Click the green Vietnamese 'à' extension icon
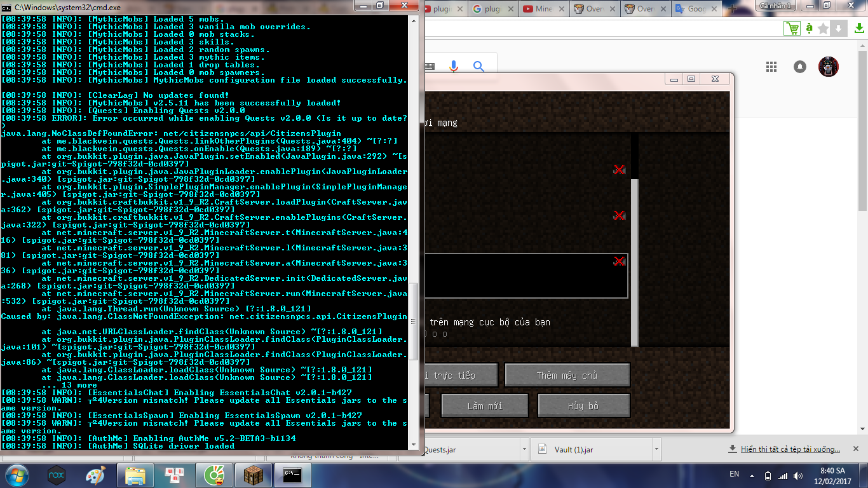Image resolution: width=868 pixels, height=488 pixels. click(x=809, y=29)
